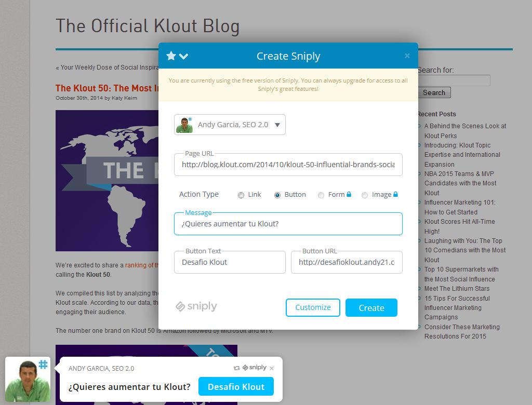The width and height of the screenshot is (532, 405).
Task: Click the 'Action Type' label
Action: pos(199,194)
